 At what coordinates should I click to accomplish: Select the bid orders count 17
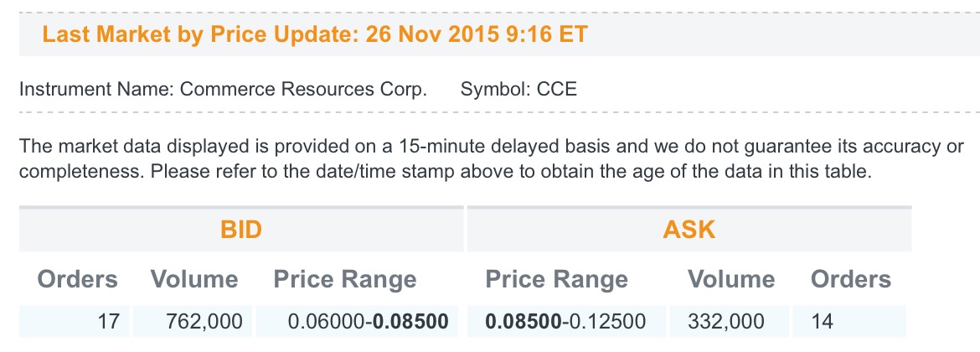pyautogui.click(x=109, y=321)
